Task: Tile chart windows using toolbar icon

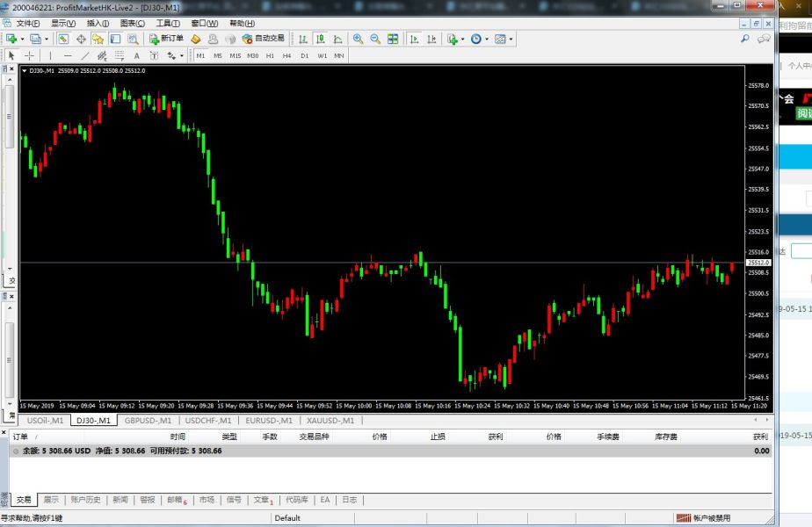Action: point(393,39)
